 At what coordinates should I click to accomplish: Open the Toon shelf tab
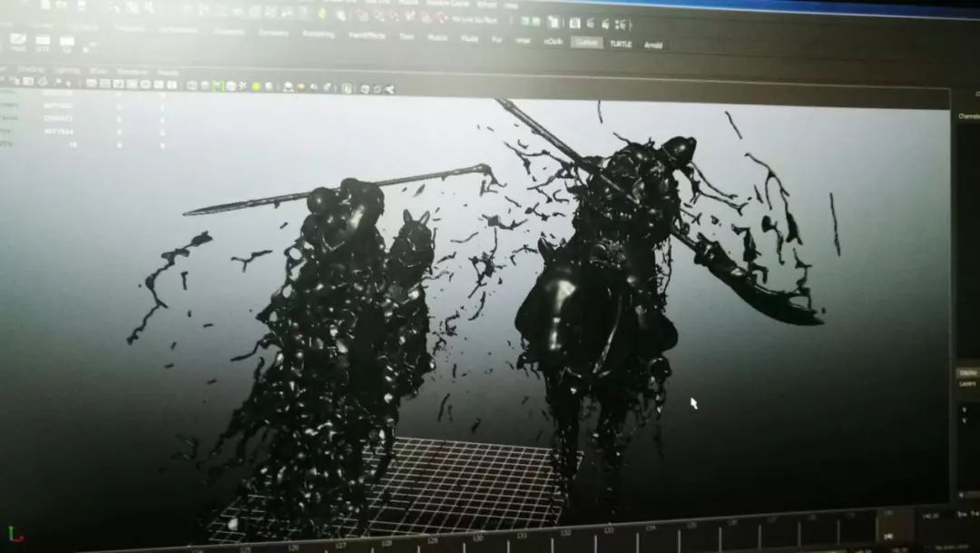pos(407,36)
